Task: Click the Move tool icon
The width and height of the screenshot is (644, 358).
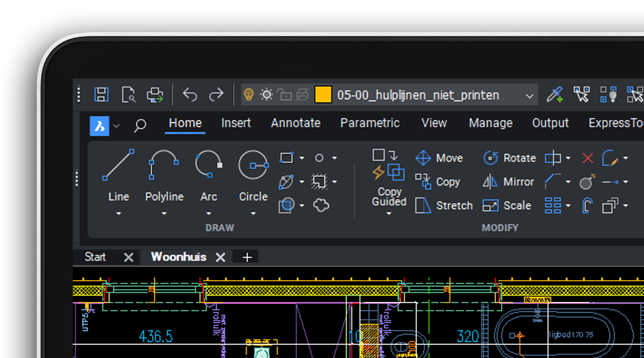Action: pyautogui.click(x=423, y=158)
